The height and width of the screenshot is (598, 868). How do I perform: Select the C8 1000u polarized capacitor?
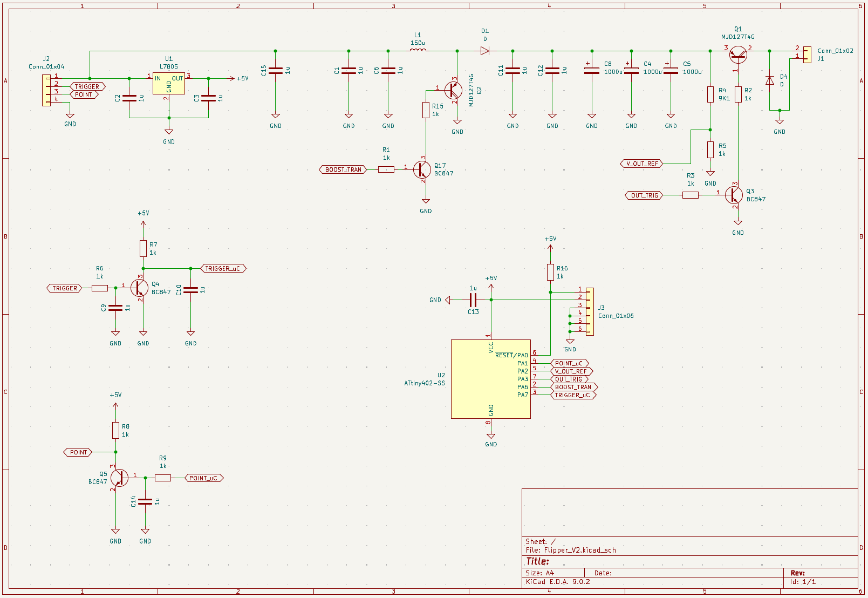(592, 70)
